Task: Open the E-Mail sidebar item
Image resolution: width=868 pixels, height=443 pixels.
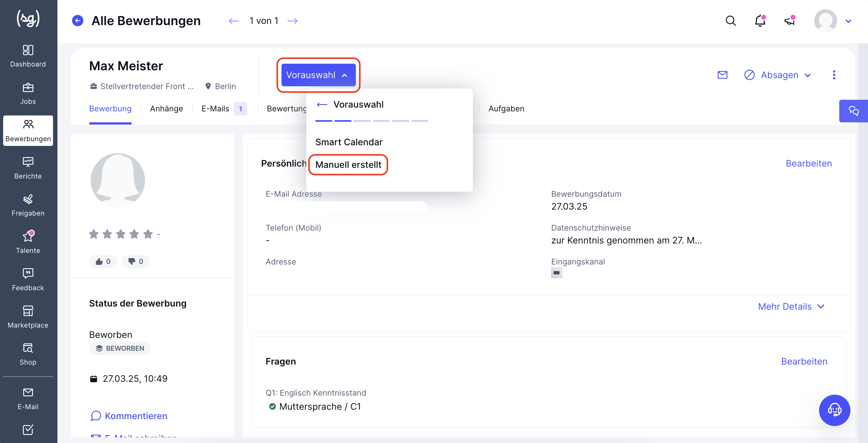Action: pyautogui.click(x=28, y=398)
